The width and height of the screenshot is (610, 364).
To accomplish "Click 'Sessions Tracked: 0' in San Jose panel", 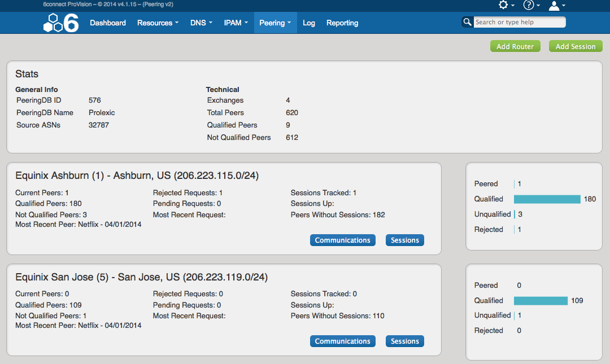I will (324, 294).
